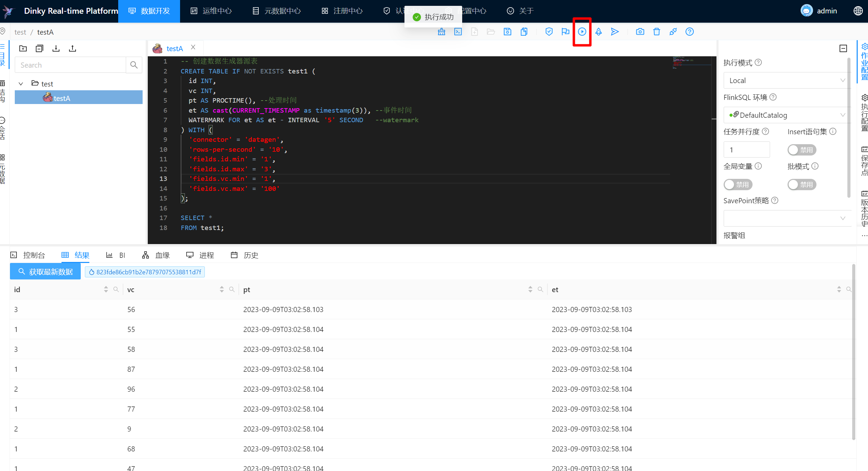This screenshot has height=471, width=868.
Task: Switch to the 血缘 tab
Action: coord(156,255)
